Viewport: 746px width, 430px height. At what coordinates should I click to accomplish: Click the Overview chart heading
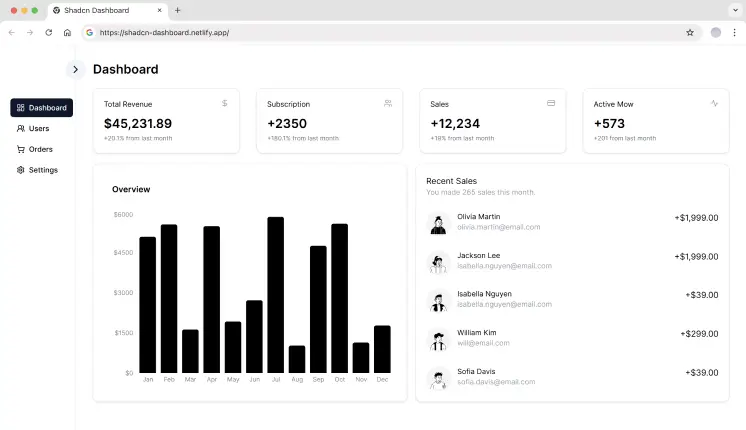coord(131,189)
